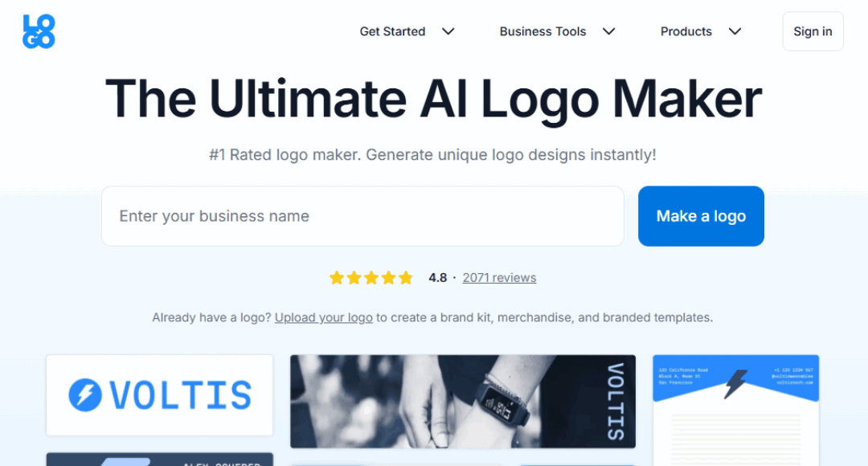Follow the Upload your logo link
This screenshot has height=466, width=868.
(323, 317)
